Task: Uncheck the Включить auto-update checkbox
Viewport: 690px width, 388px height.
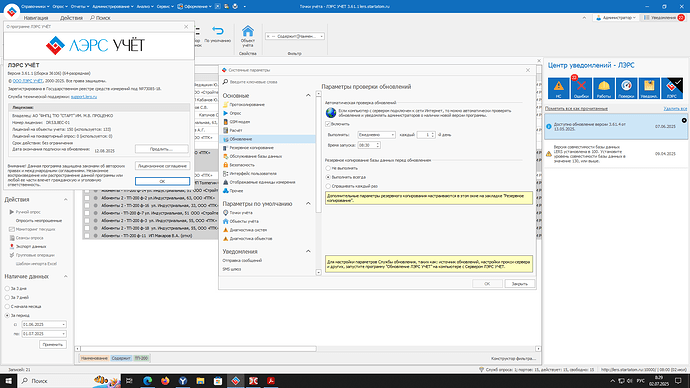Action: pyautogui.click(x=328, y=124)
